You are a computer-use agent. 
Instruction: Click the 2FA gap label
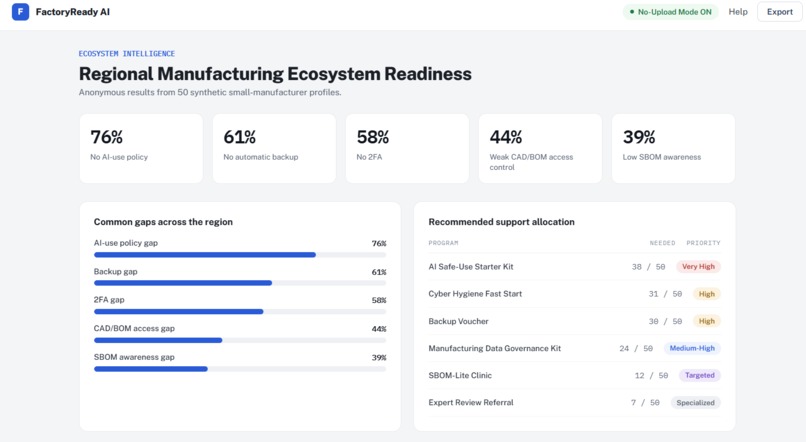[109, 300]
